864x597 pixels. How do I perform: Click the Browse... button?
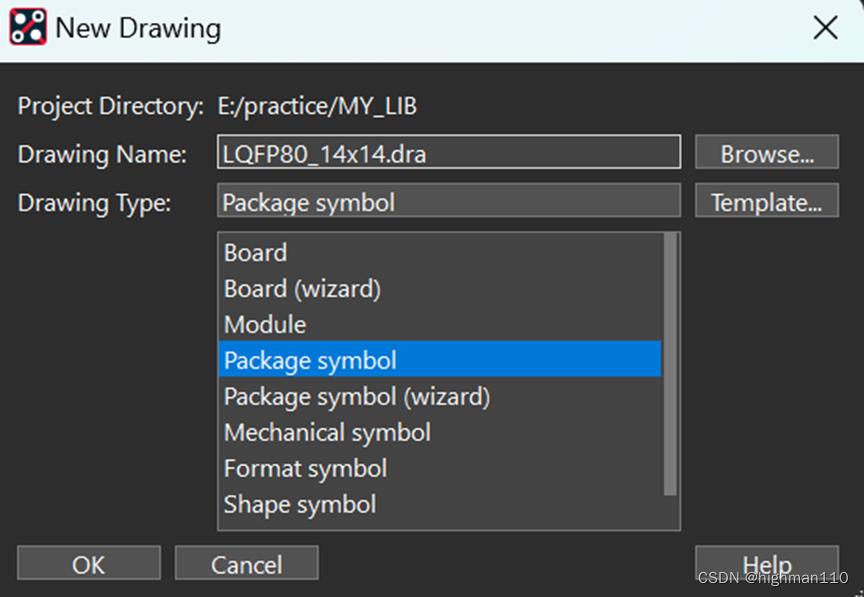[x=766, y=154]
